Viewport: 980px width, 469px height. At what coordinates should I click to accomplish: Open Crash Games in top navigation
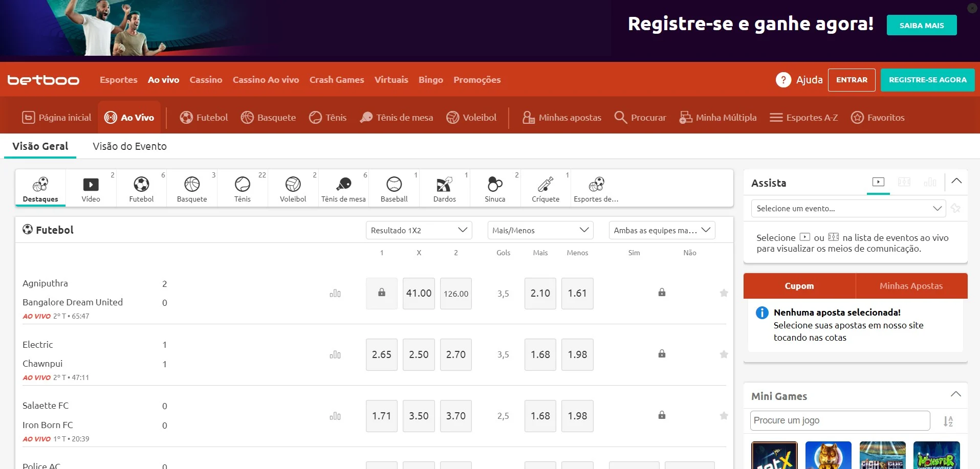pos(337,80)
